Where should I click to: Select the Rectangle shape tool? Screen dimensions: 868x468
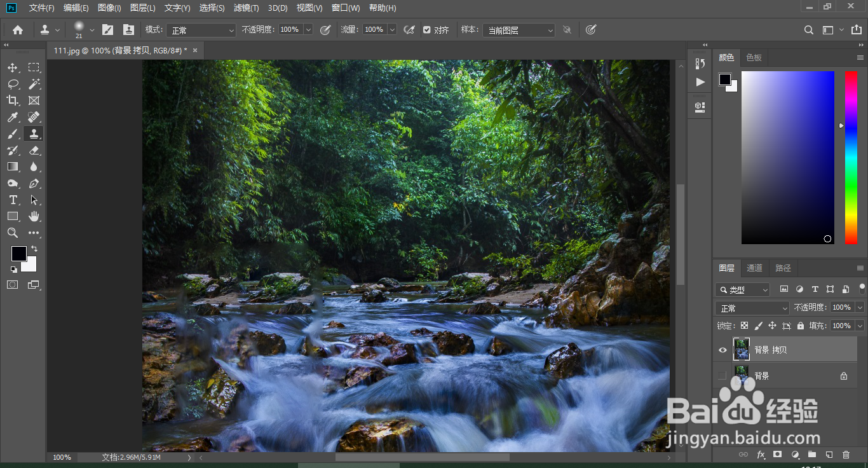click(13, 216)
